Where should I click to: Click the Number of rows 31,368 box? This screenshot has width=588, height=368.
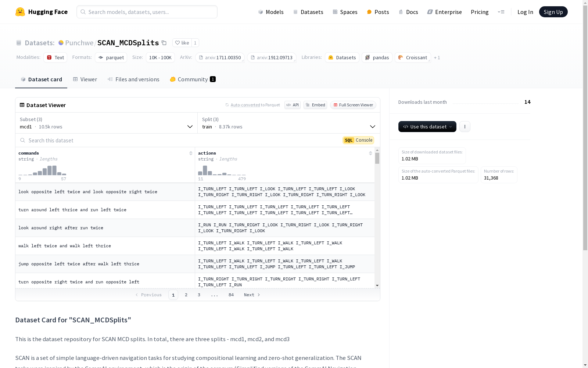point(499,175)
